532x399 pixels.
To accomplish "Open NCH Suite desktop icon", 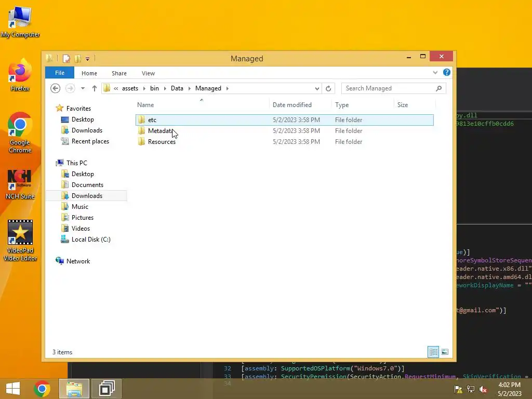I will (x=20, y=184).
